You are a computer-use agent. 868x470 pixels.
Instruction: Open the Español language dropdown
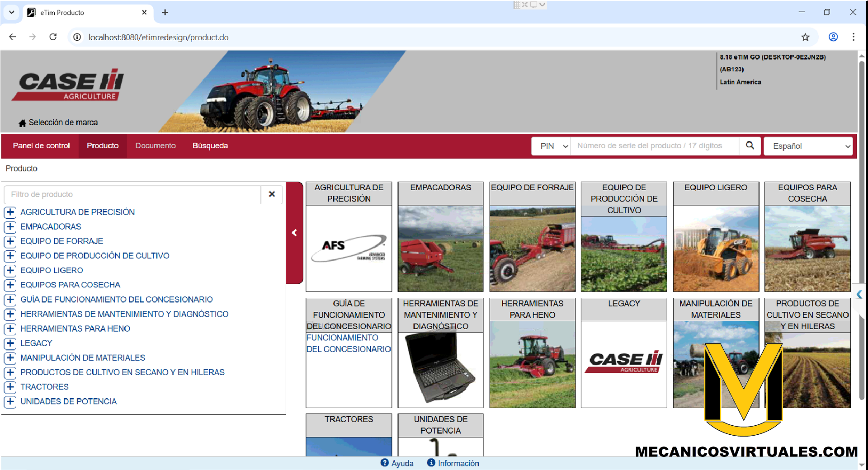tap(808, 146)
